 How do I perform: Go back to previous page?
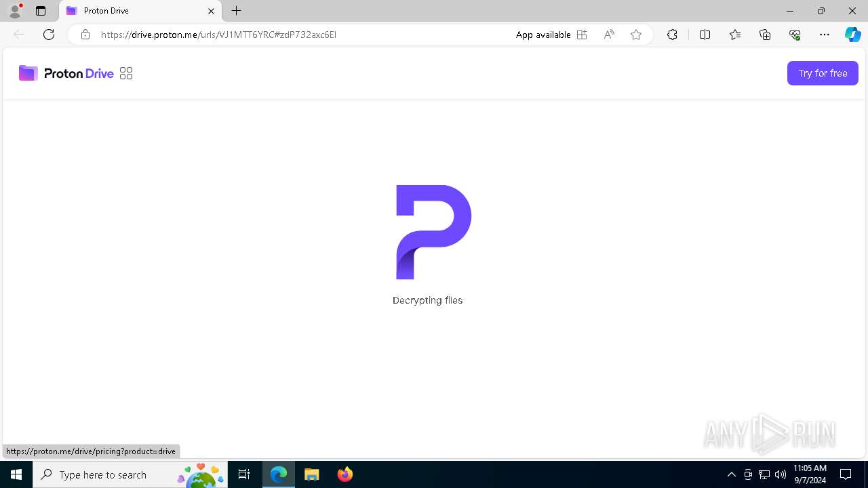pyautogui.click(x=19, y=35)
